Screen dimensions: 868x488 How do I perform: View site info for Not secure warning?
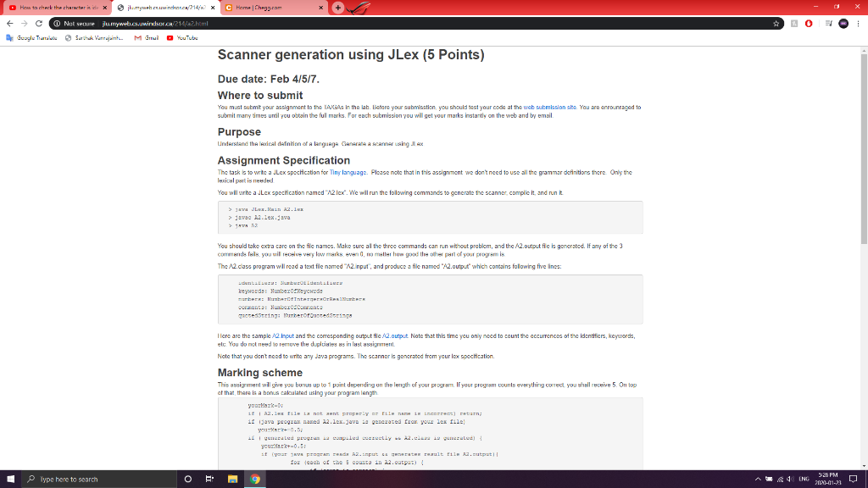(74, 24)
